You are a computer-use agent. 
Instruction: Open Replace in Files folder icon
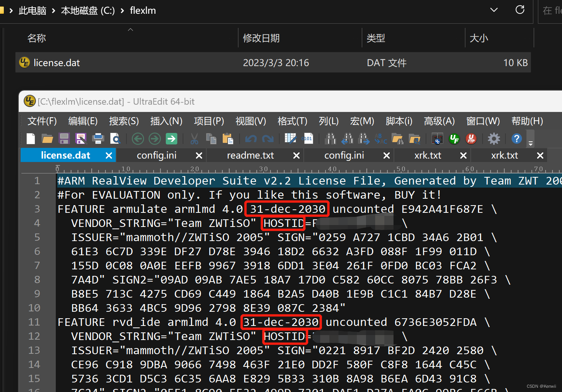[x=414, y=138]
